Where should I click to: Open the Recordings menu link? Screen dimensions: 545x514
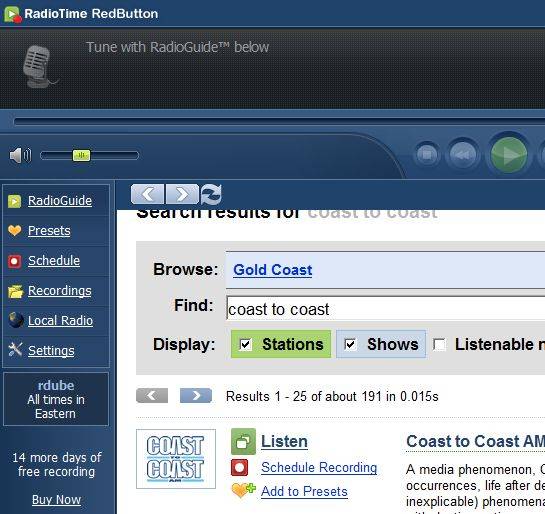click(x=60, y=291)
